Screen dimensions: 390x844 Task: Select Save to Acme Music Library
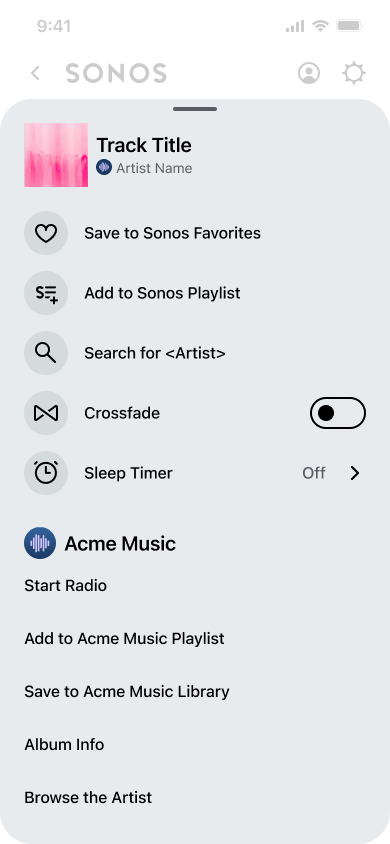click(x=127, y=692)
